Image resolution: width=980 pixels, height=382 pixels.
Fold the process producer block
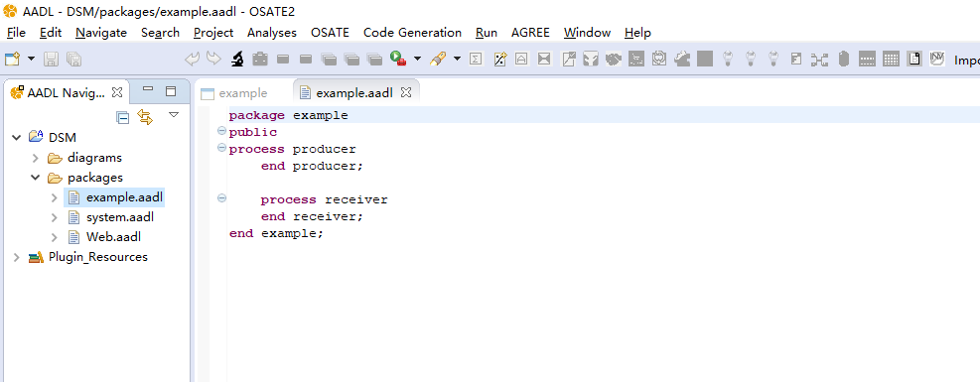[x=221, y=149]
